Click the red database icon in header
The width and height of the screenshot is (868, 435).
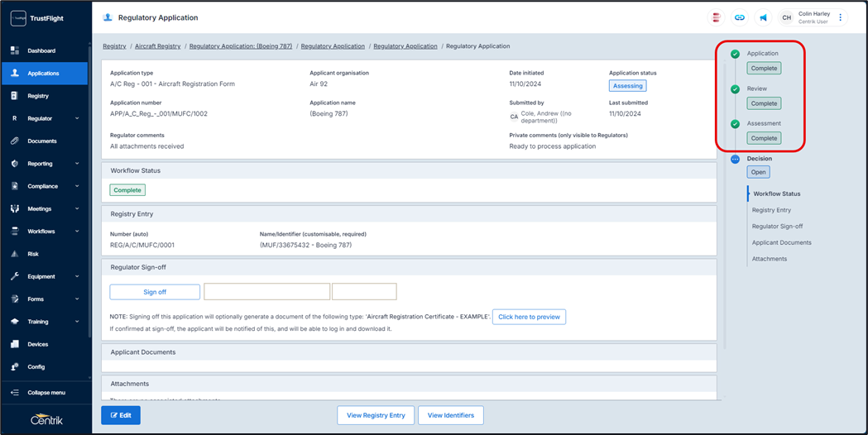(717, 17)
